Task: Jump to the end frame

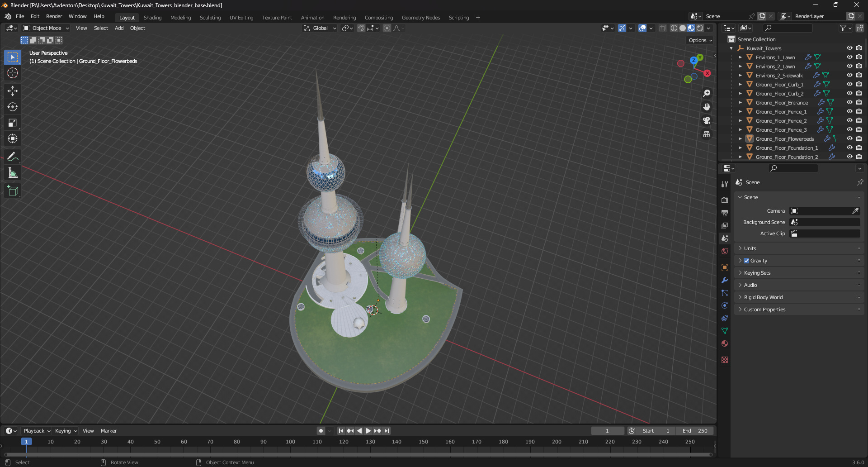Action: tap(387, 431)
